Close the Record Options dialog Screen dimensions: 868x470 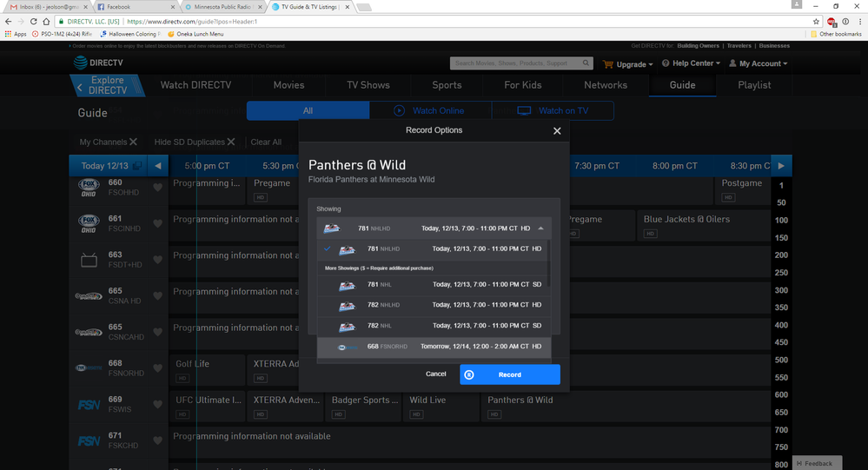[557, 131]
